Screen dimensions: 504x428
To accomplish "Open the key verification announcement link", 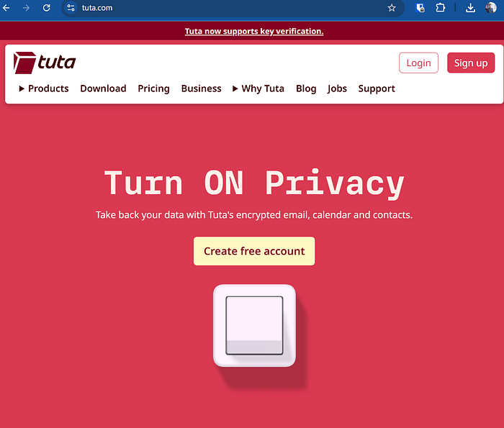I will point(254,31).
